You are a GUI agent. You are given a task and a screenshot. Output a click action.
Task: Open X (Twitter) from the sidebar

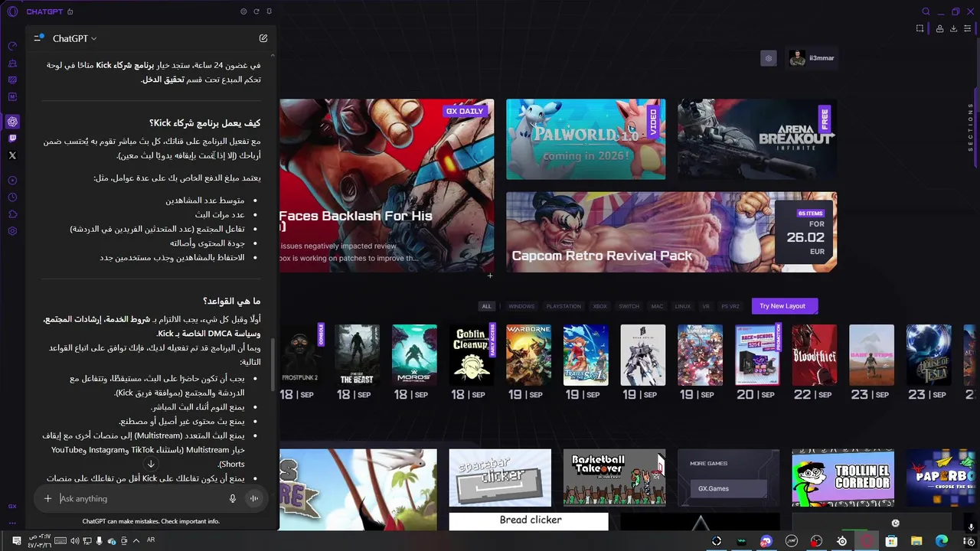(x=12, y=155)
